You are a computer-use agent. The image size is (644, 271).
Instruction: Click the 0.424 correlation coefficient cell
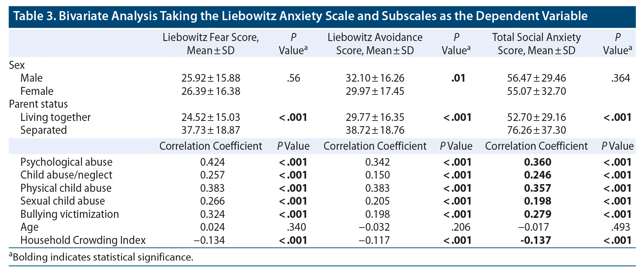coord(212,162)
